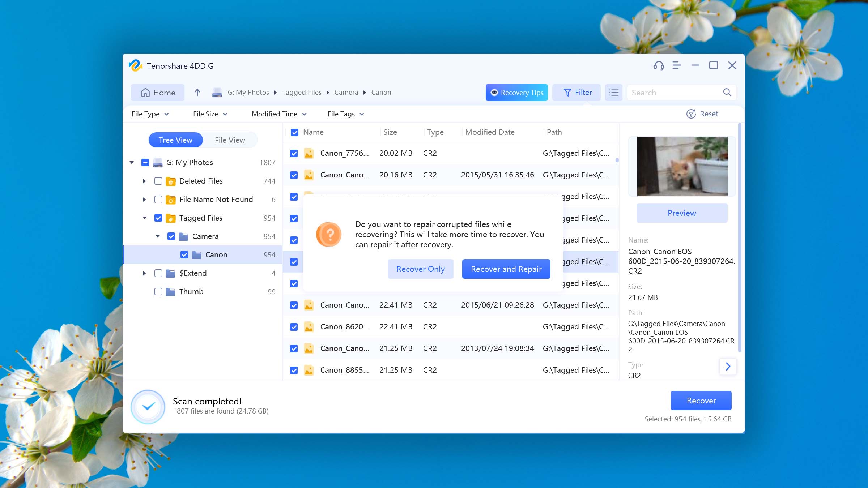Click the Canon folder icon in tree
The width and height of the screenshot is (868, 488).
[x=197, y=255]
